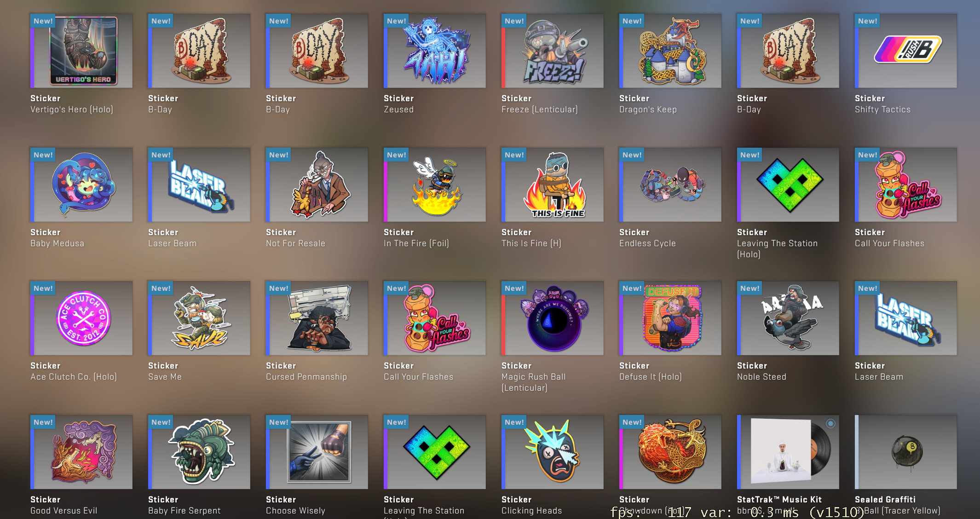Image resolution: width=980 pixels, height=519 pixels.
Task: Open the Ace Clutch Co. (Holo) sticker image
Action: 81,318
